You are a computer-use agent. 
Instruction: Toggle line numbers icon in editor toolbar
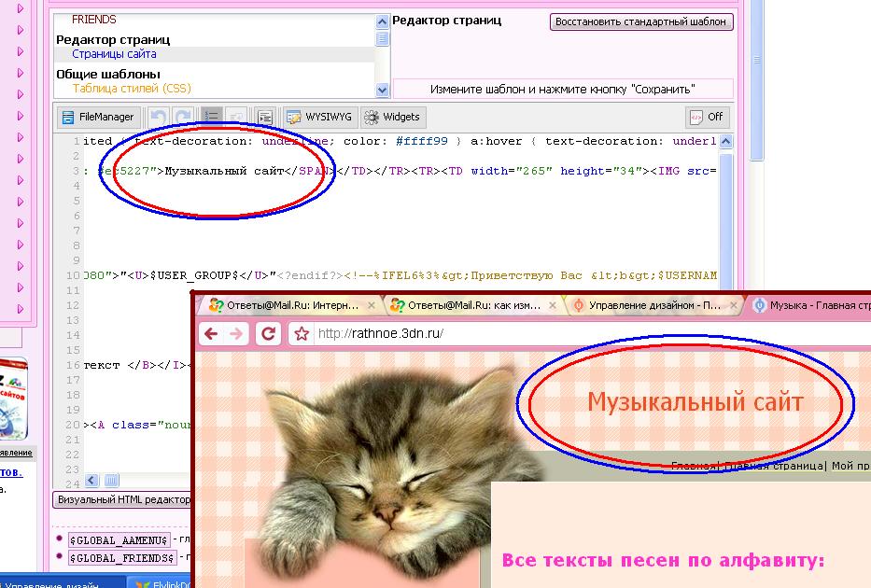tap(213, 117)
